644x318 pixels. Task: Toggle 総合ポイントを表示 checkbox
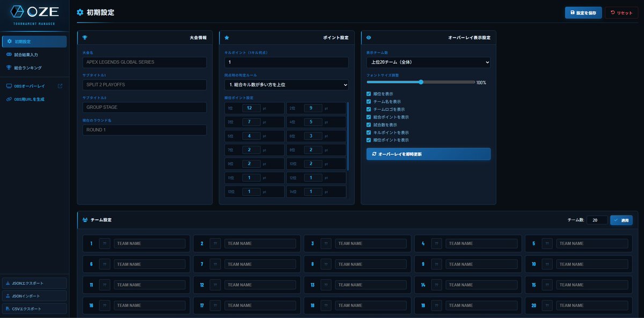369,117
